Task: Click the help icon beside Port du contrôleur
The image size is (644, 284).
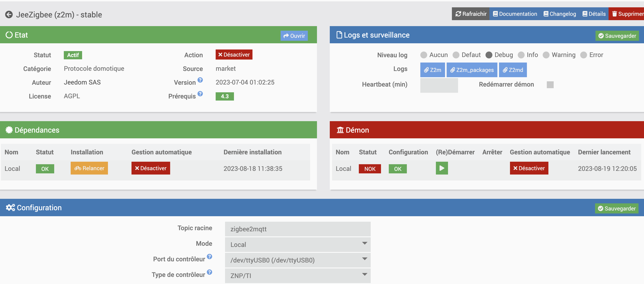Action: [x=209, y=257]
